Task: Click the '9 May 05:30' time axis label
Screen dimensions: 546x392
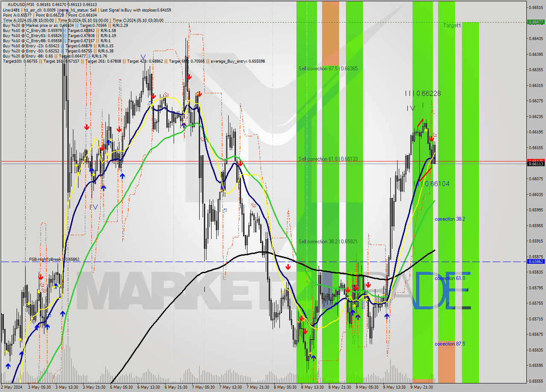Action: click(x=367, y=387)
